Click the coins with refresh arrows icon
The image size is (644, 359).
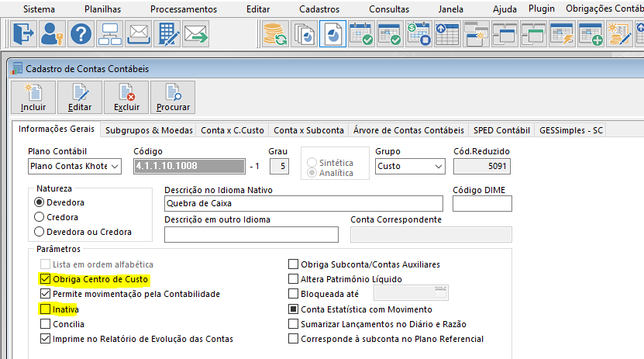275,33
